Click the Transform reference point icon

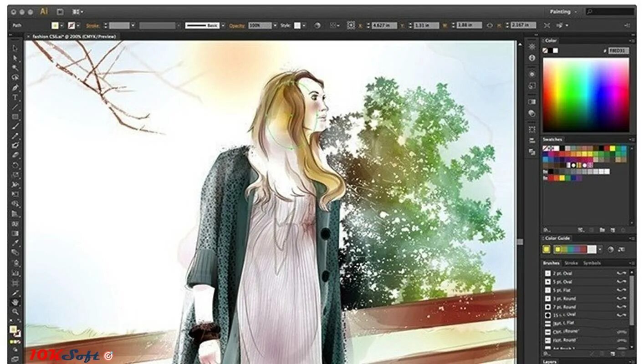[351, 25]
